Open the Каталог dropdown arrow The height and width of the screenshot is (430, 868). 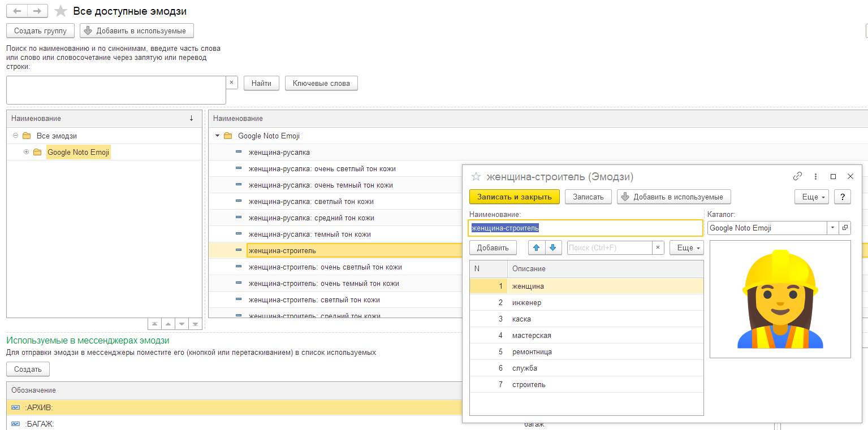(833, 228)
